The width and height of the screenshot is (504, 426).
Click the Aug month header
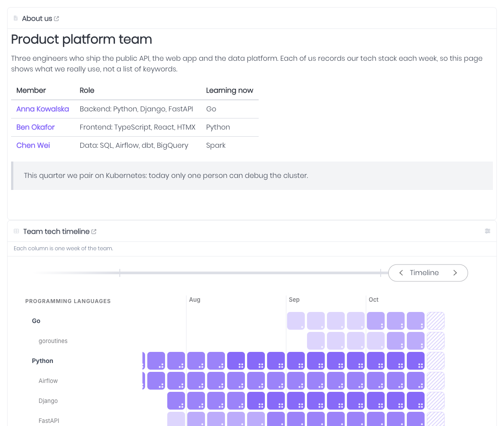(x=194, y=300)
